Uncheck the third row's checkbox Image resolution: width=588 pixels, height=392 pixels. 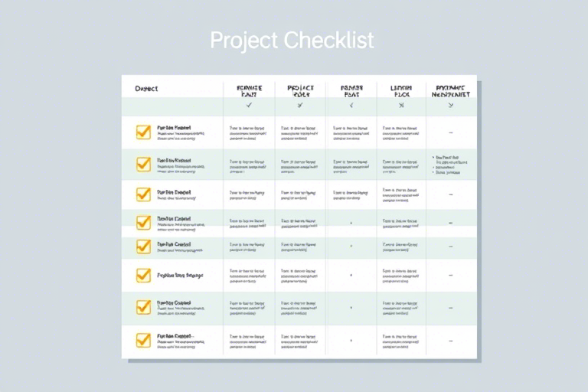pyautogui.click(x=144, y=194)
